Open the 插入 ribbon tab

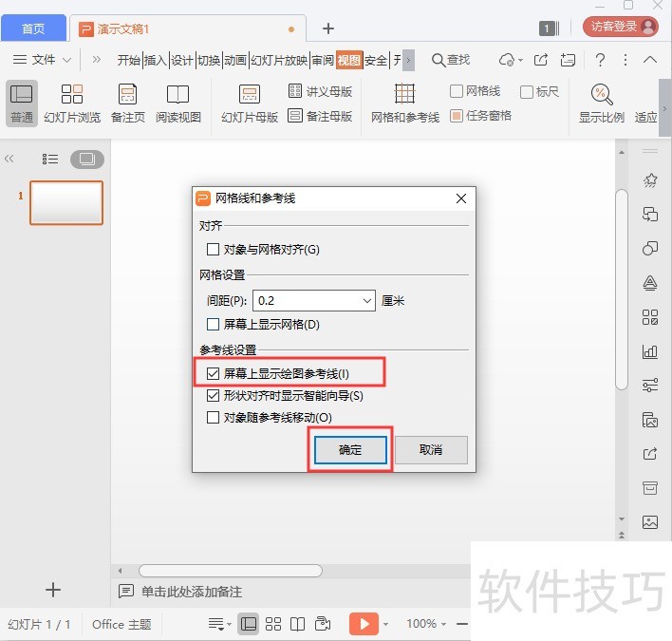tap(155, 60)
